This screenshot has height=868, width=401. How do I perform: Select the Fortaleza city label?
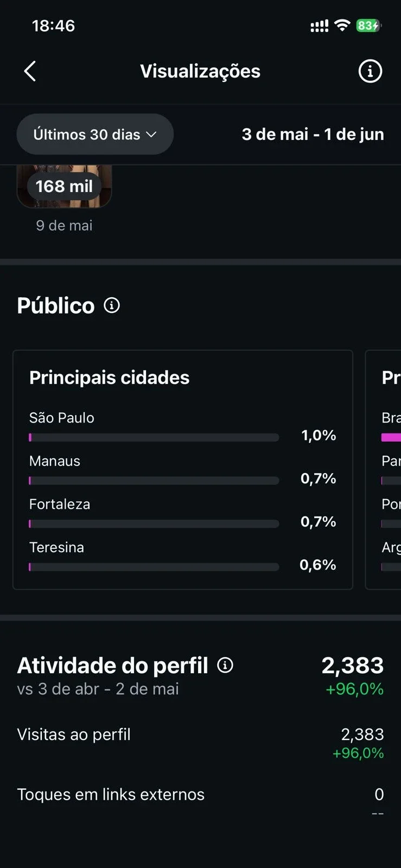click(x=60, y=504)
